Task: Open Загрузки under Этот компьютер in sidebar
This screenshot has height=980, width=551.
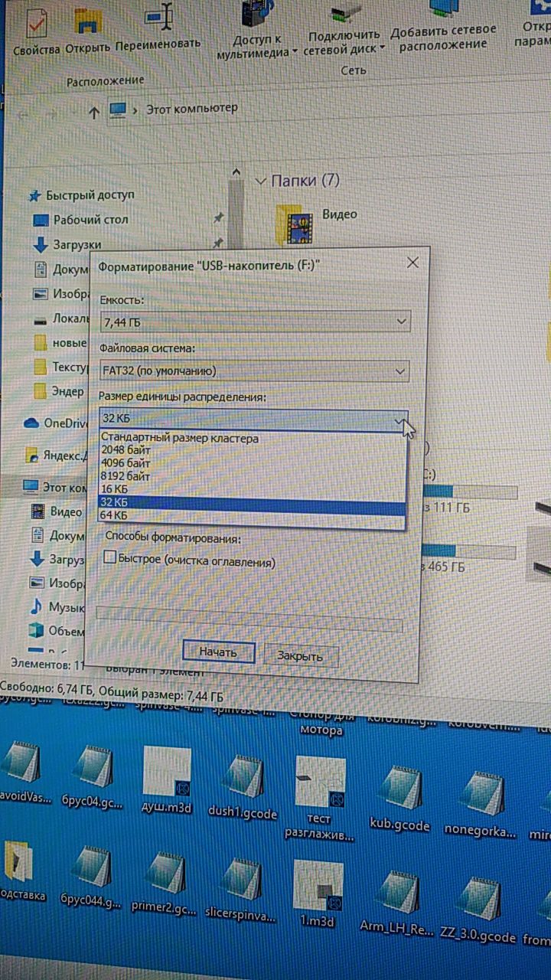Action: [57, 560]
